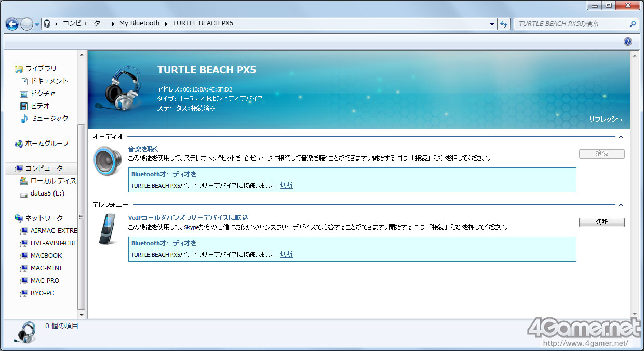This screenshot has height=351, width=644.
Task: Click ライブラリ label in navigation pane
Action: (41, 69)
